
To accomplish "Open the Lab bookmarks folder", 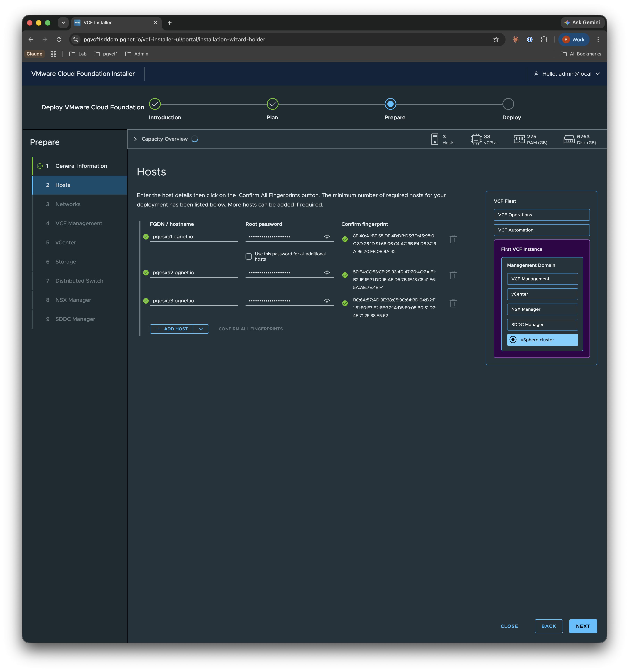I will point(78,54).
